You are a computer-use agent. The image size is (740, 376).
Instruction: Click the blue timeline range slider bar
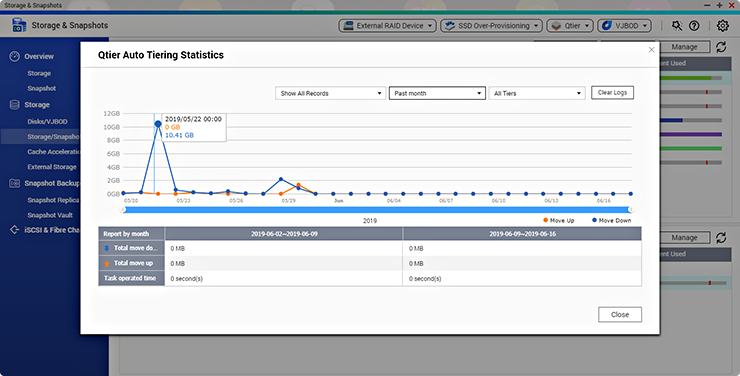pyautogui.click(x=377, y=209)
